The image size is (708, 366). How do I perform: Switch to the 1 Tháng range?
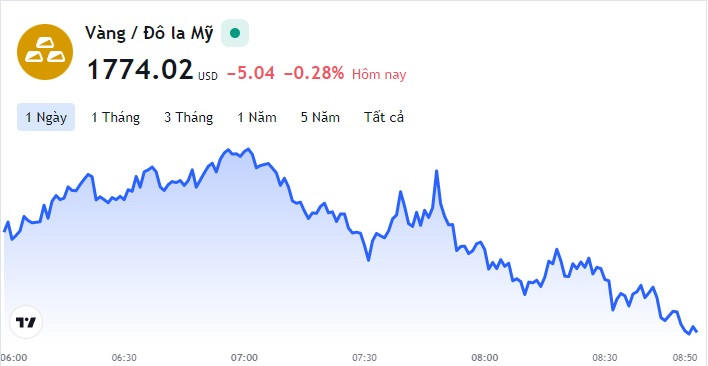point(116,117)
